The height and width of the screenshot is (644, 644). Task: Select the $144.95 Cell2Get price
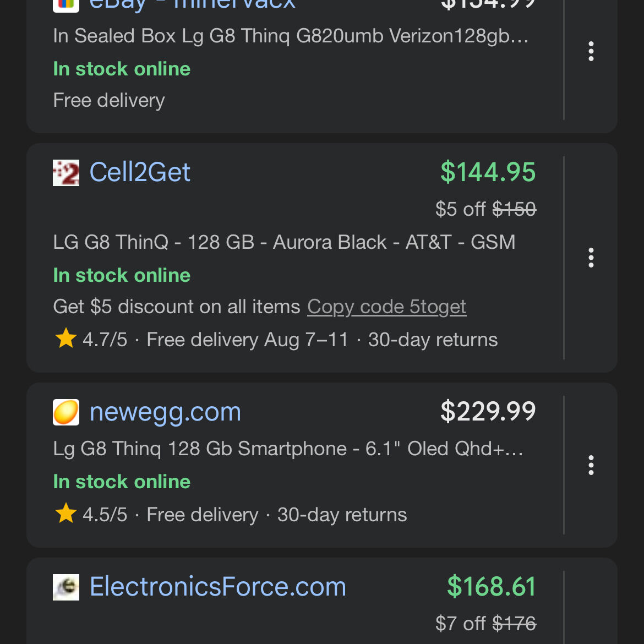(x=488, y=172)
